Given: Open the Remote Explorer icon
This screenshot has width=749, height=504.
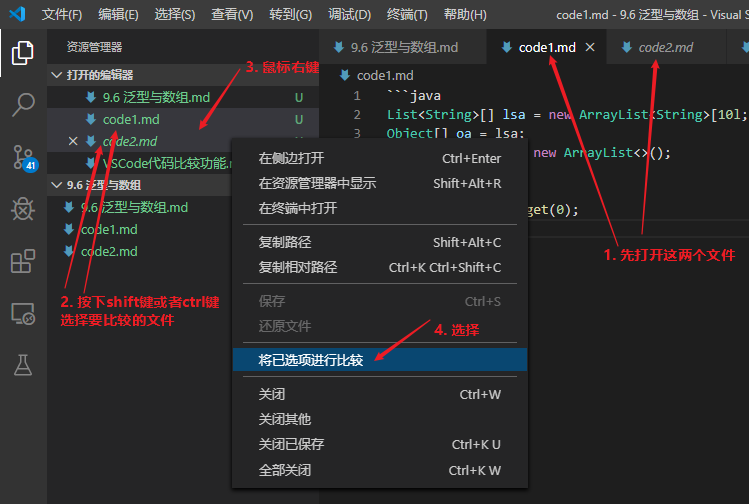Looking at the screenshot, I should (22, 313).
